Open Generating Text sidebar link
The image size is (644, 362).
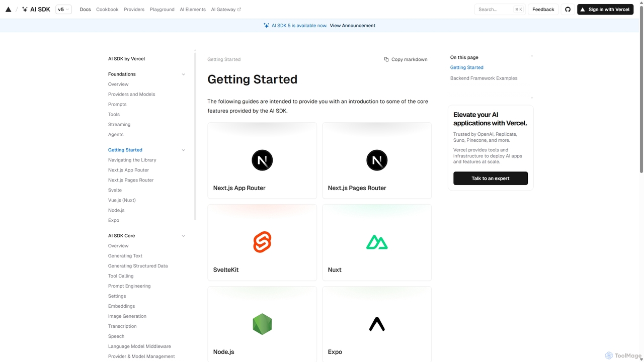(125, 256)
